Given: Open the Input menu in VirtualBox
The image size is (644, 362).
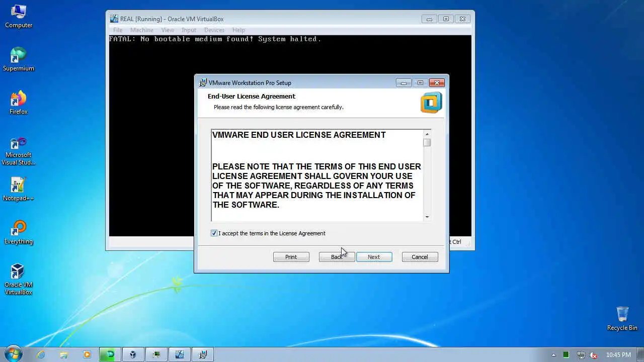Looking at the screenshot, I should (x=189, y=30).
